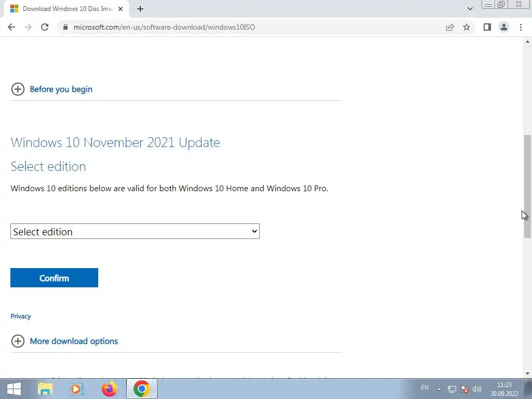Screen dimensions: 532x399
Task: Open Chrome three-dot menu
Action: click(x=521, y=27)
